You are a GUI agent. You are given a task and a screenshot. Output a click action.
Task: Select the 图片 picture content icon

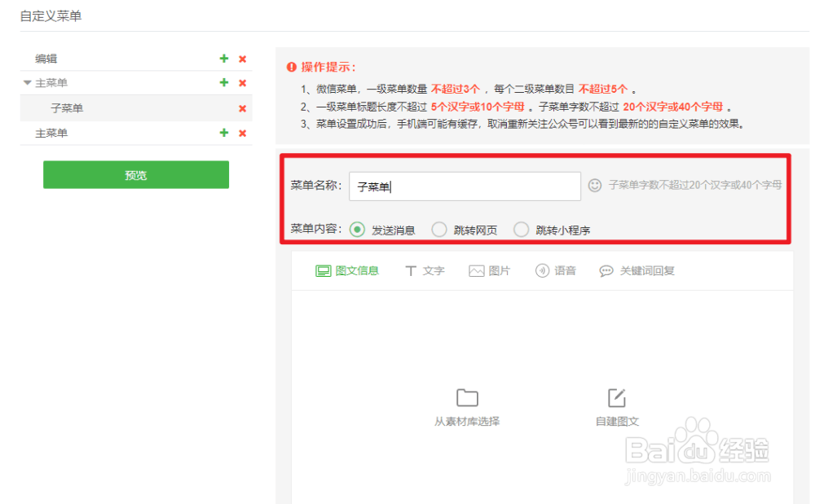point(489,270)
